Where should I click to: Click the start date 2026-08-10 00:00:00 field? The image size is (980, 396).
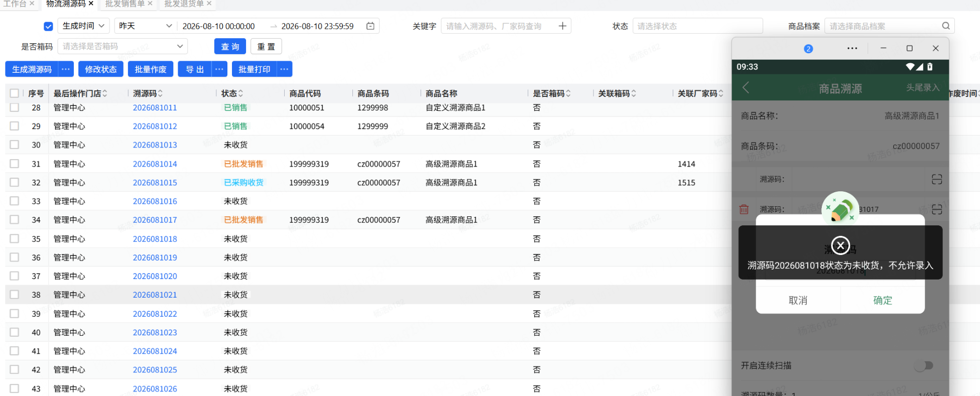pos(218,26)
